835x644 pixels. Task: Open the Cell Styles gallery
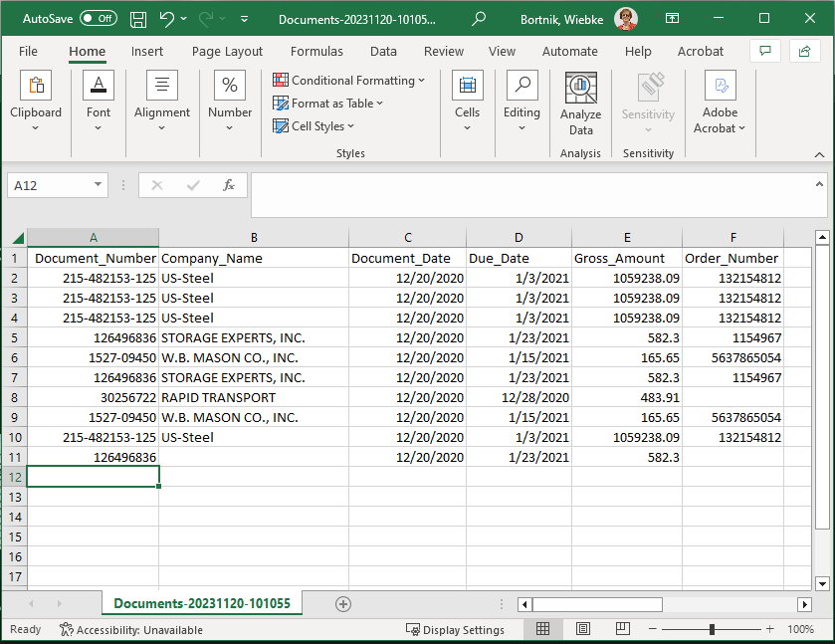click(x=313, y=125)
